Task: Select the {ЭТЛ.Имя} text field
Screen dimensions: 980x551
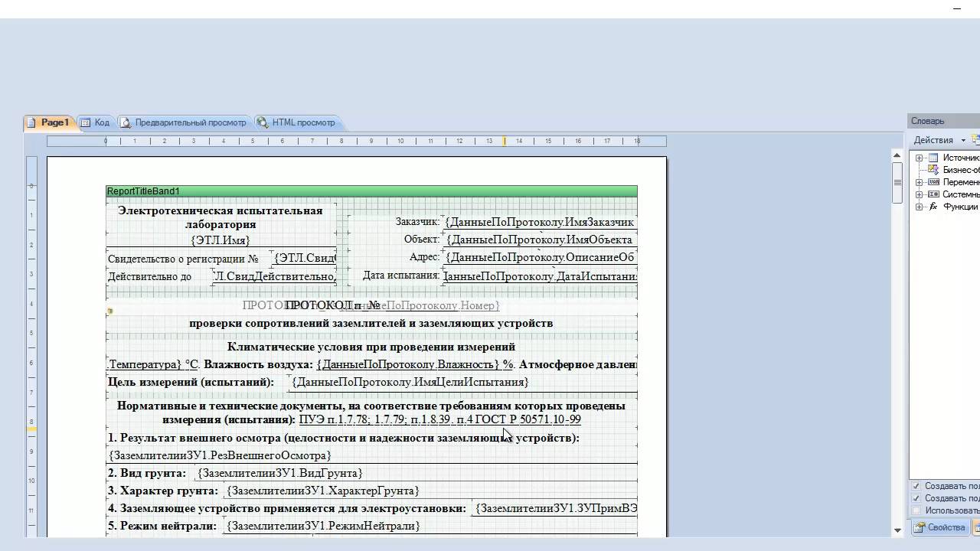Action: coord(220,240)
